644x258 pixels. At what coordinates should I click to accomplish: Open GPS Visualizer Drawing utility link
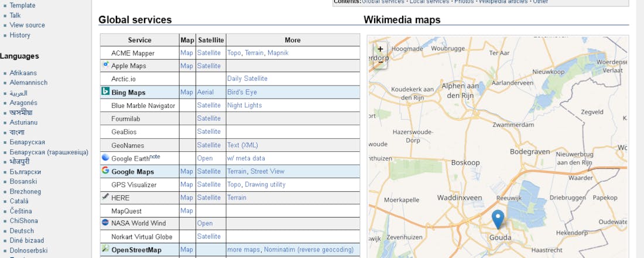[265, 184]
